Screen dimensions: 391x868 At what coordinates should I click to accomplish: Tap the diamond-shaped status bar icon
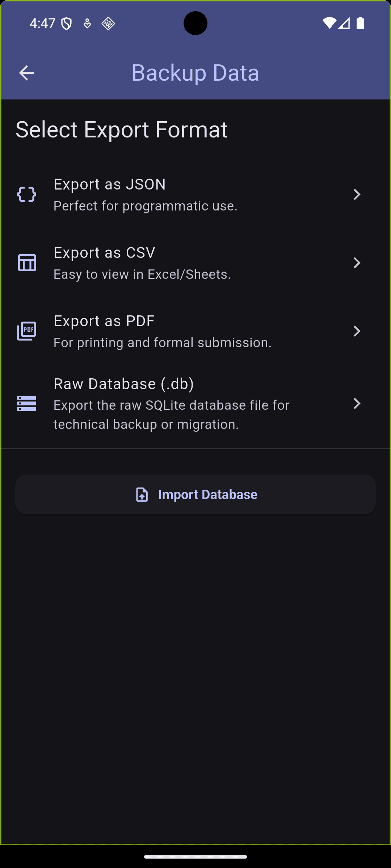108,24
